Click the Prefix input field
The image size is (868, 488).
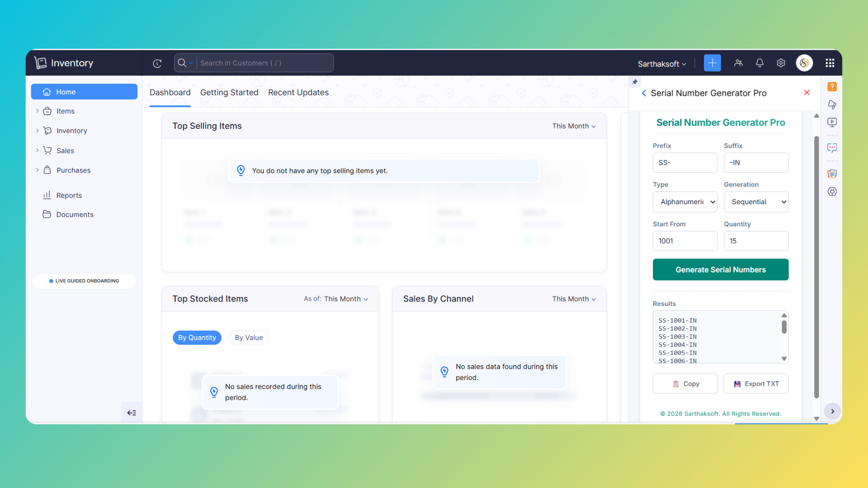(685, 163)
